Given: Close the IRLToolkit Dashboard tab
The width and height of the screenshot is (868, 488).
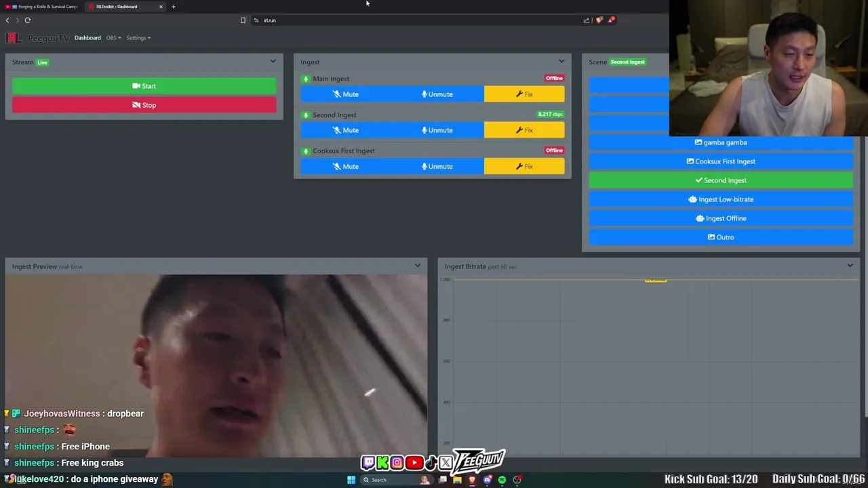Looking at the screenshot, I should 161,7.
